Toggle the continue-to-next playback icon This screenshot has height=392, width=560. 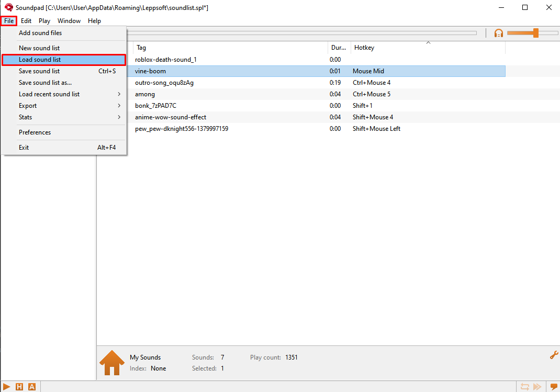[x=537, y=387]
